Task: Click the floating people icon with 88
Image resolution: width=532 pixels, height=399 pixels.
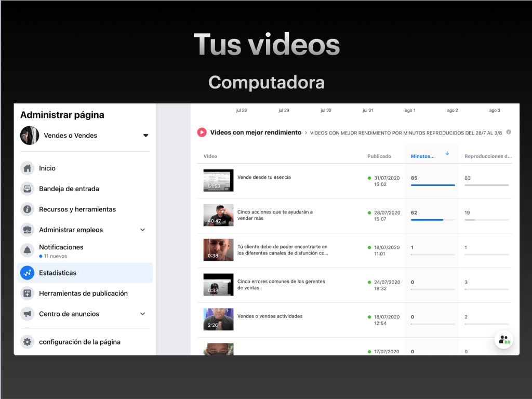Action: tap(503, 340)
